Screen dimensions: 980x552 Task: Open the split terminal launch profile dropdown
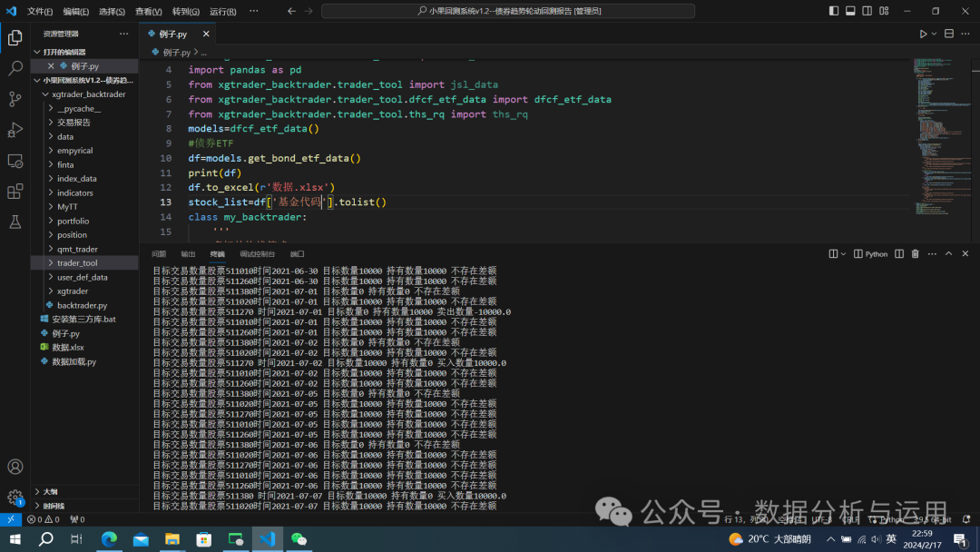coord(843,254)
